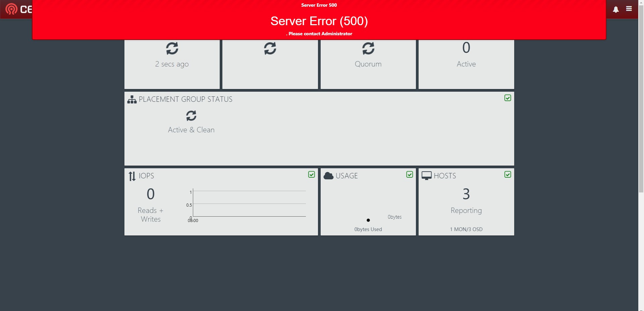Click the '3 Reporting' hosts count
The height and width of the screenshot is (311, 644).
pos(466,194)
